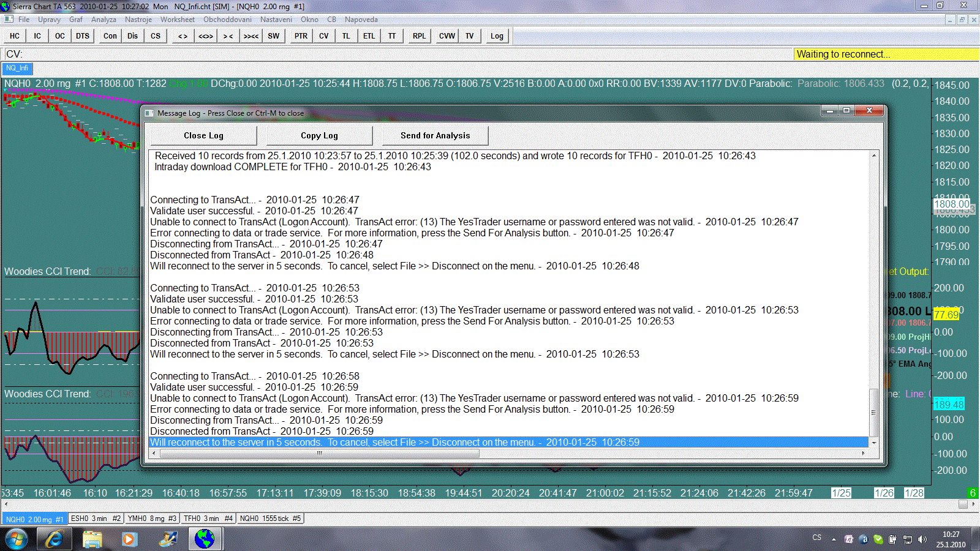This screenshot has height=551, width=980.
Task: Choose the ETL toolbar button
Action: pos(369,36)
